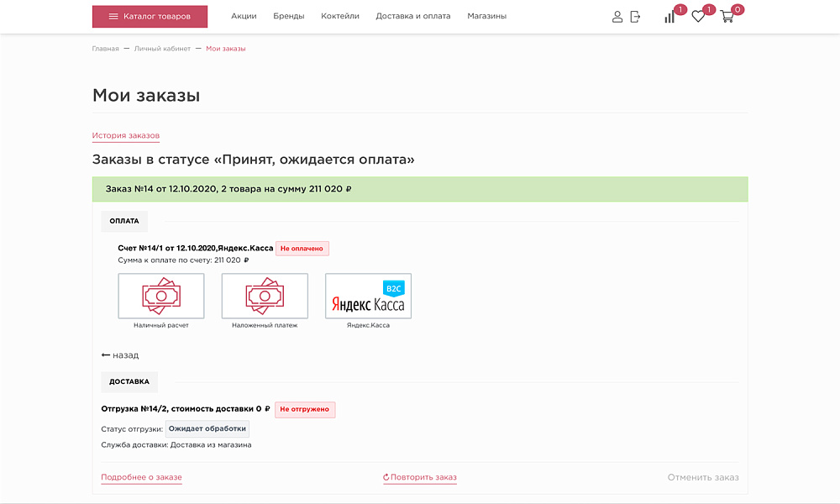Click the green order №14 summary bar
The width and height of the screenshot is (840, 504).
(x=420, y=189)
